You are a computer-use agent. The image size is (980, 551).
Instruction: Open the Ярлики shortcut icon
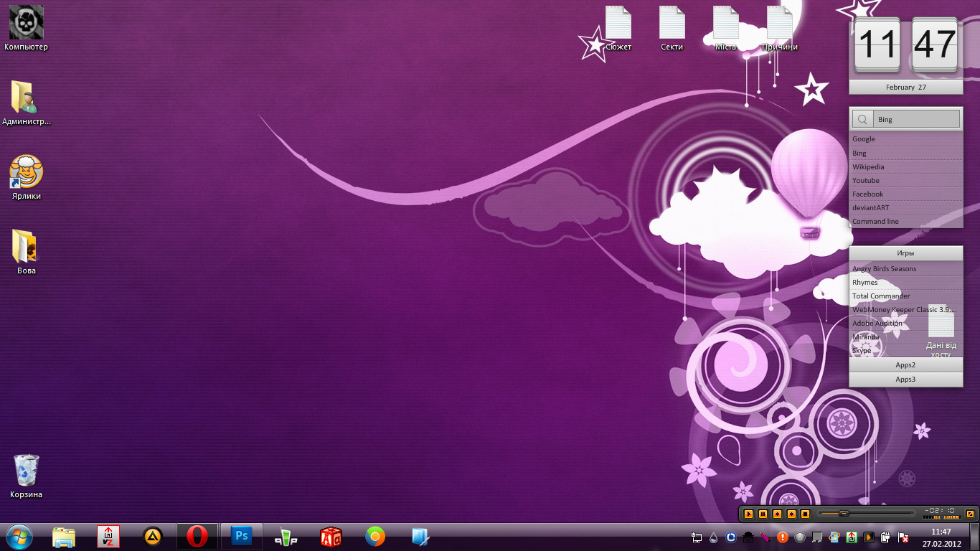pyautogui.click(x=26, y=173)
